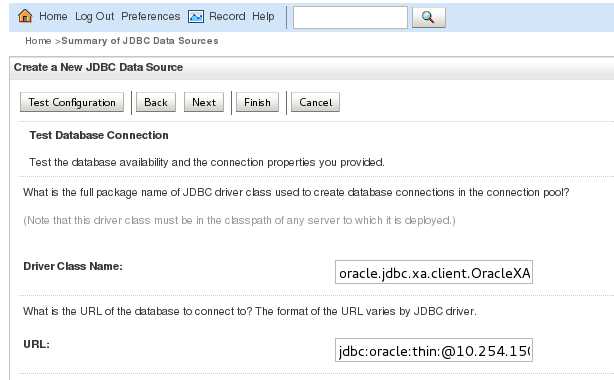Open Preferences from the top toolbar
614x380 pixels.
tap(151, 16)
